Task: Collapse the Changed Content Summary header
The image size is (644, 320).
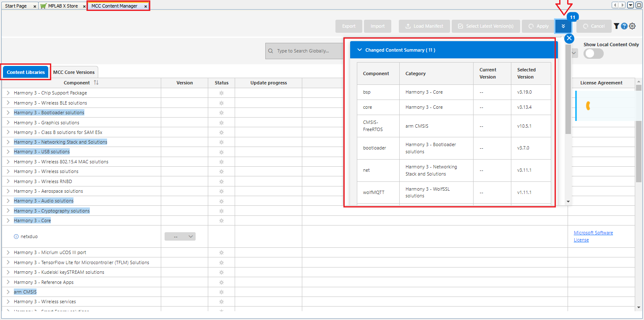Action: pos(453,50)
